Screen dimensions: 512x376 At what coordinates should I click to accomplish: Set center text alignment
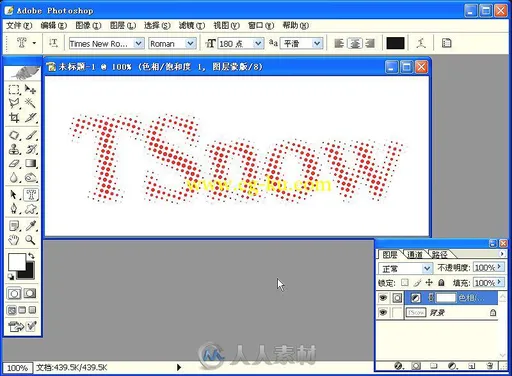point(355,43)
